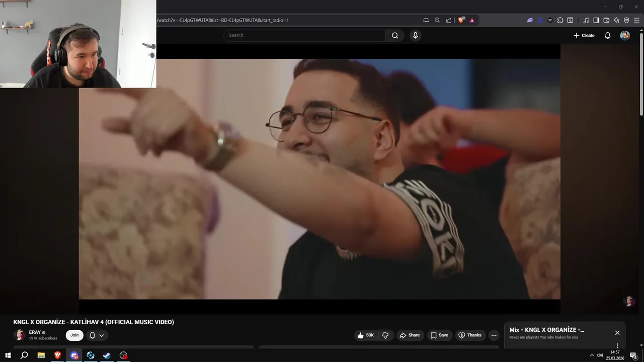
Task: Click the channel watermark in the player corner
Action: point(629,301)
